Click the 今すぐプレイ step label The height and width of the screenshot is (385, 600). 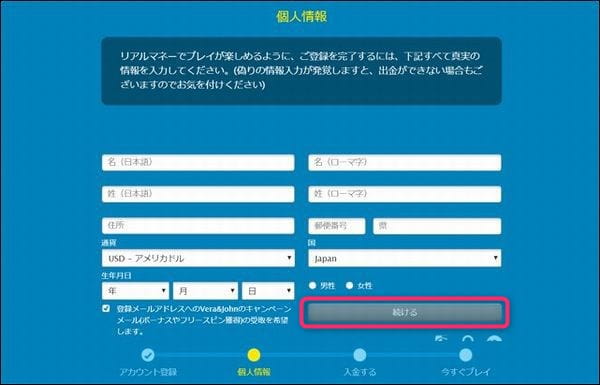[x=466, y=372]
